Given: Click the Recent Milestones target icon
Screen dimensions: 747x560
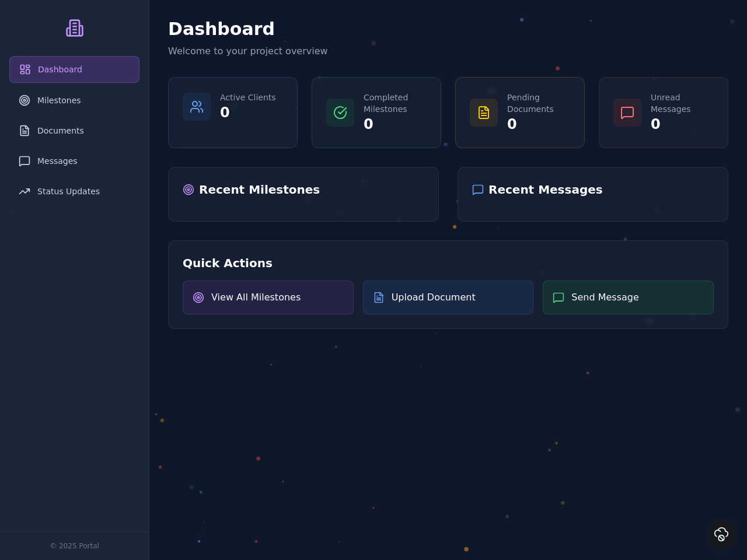Looking at the screenshot, I should (189, 190).
